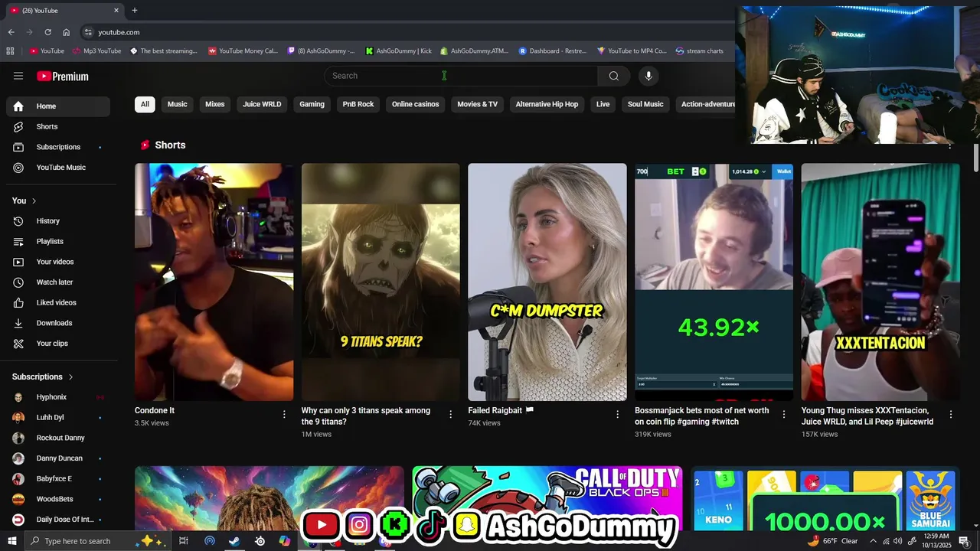Image resolution: width=980 pixels, height=551 pixels.
Task: Go back with the browser back arrow
Action: [11, 32]
